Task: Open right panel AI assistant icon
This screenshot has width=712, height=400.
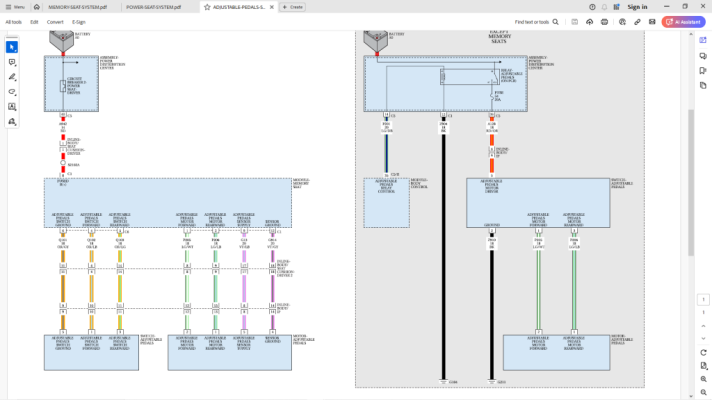Action: click(703, 40)
